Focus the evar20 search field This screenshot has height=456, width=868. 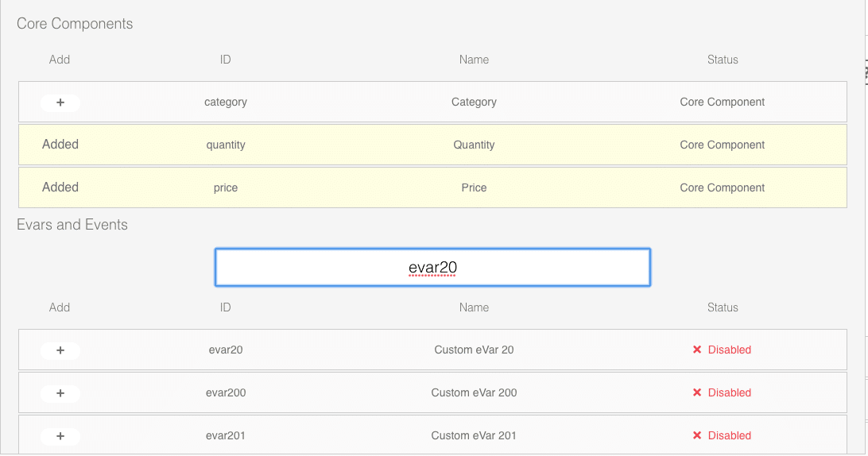[x=432, y=267]
